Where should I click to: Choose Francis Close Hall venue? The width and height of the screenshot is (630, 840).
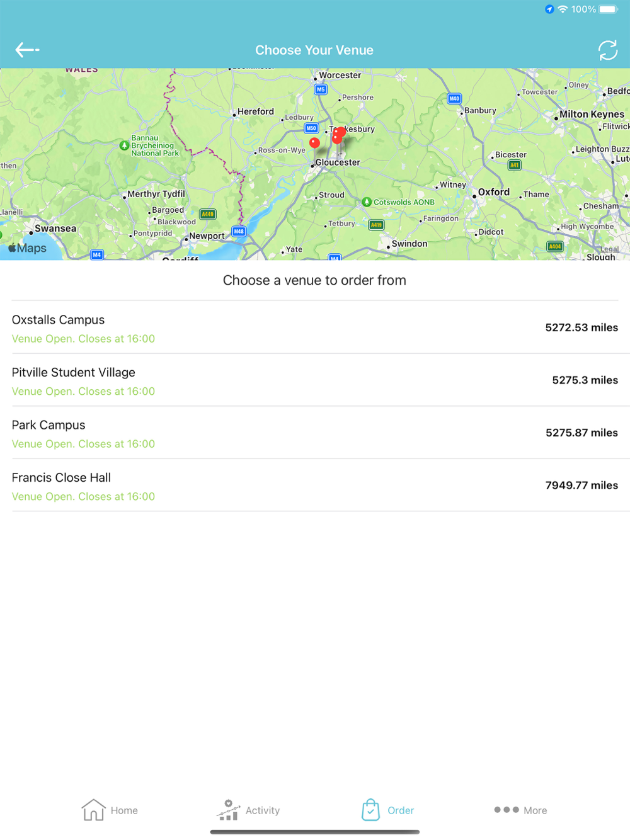point(315,485)
